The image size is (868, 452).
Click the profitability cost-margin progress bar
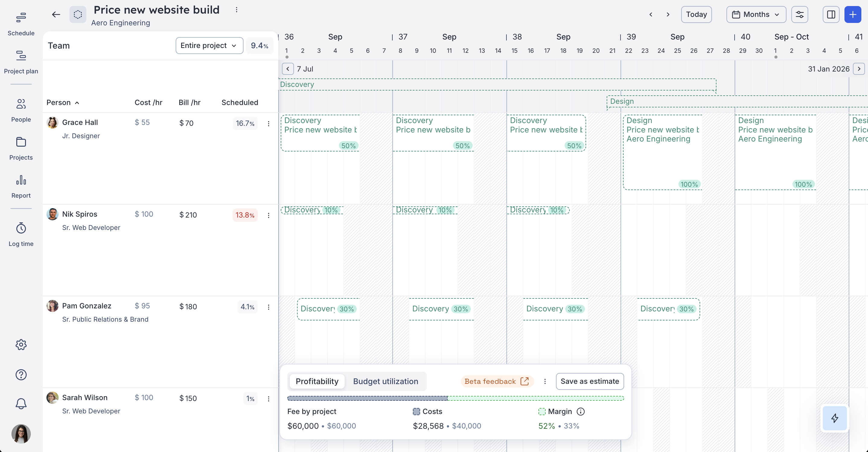[x=455, y=398]
